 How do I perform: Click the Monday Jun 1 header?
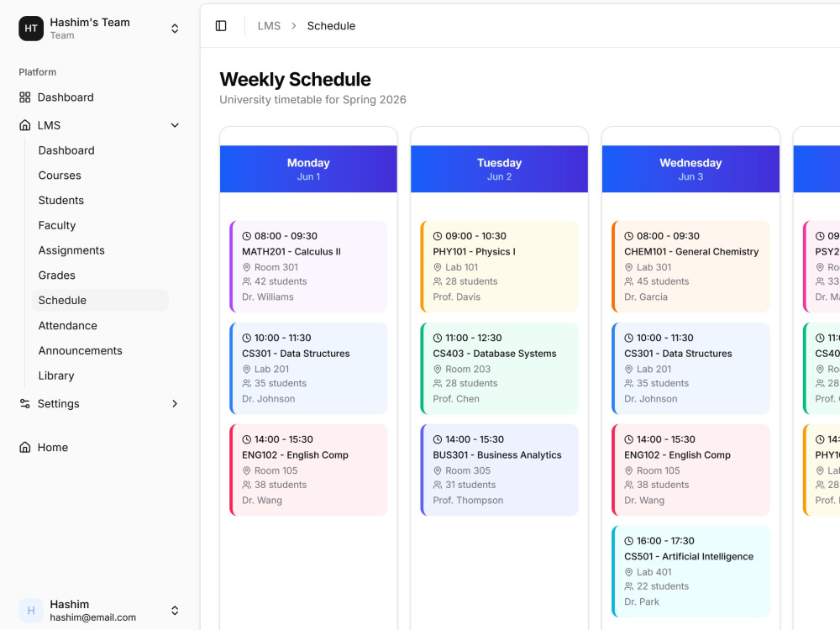coord(308,169)
